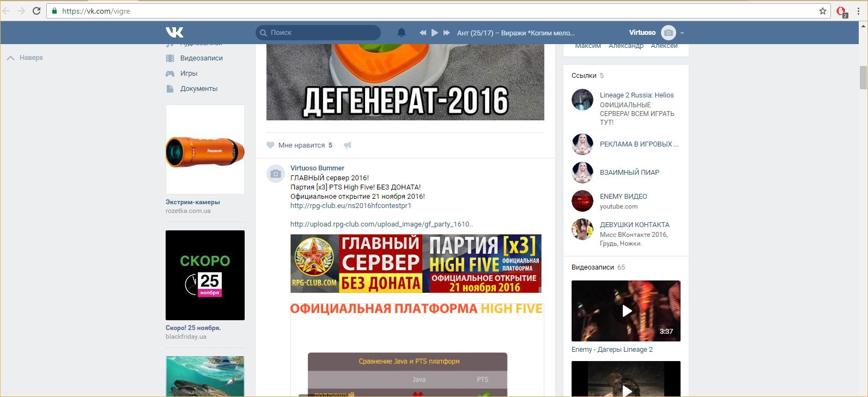Open the notifications bell in VK header

pyautogui.click(x=402, y=33)
